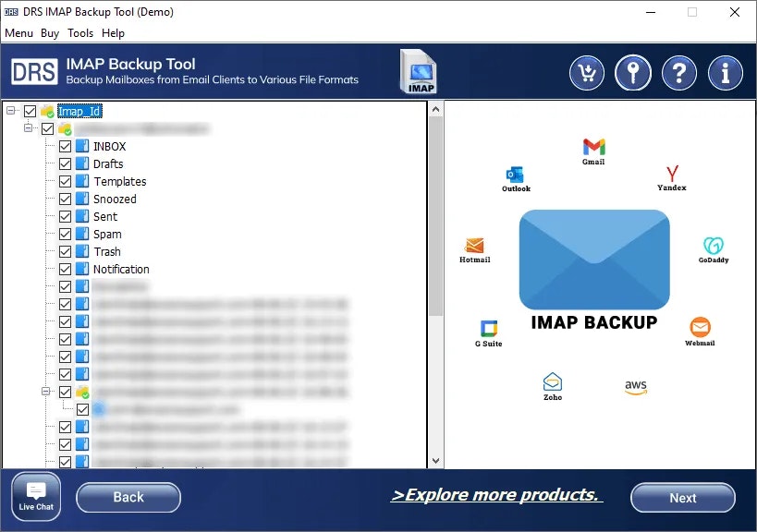Minimize the DRS IMAP Backup window
The height and width of the screenshot is (532, 757).
[x=651, y=12]
